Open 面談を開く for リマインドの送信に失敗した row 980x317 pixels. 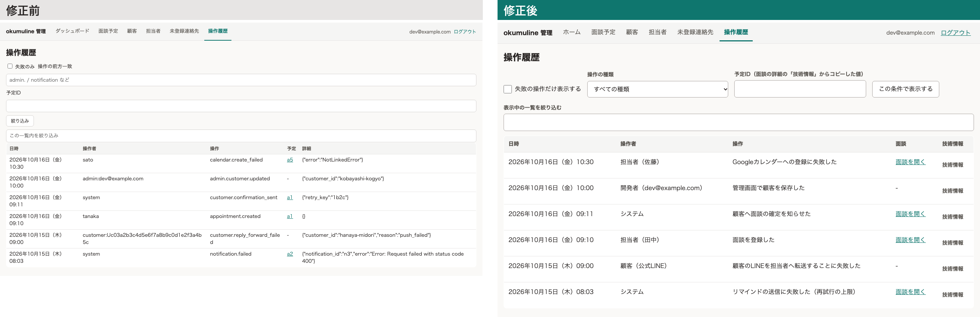tap(910, 292)
